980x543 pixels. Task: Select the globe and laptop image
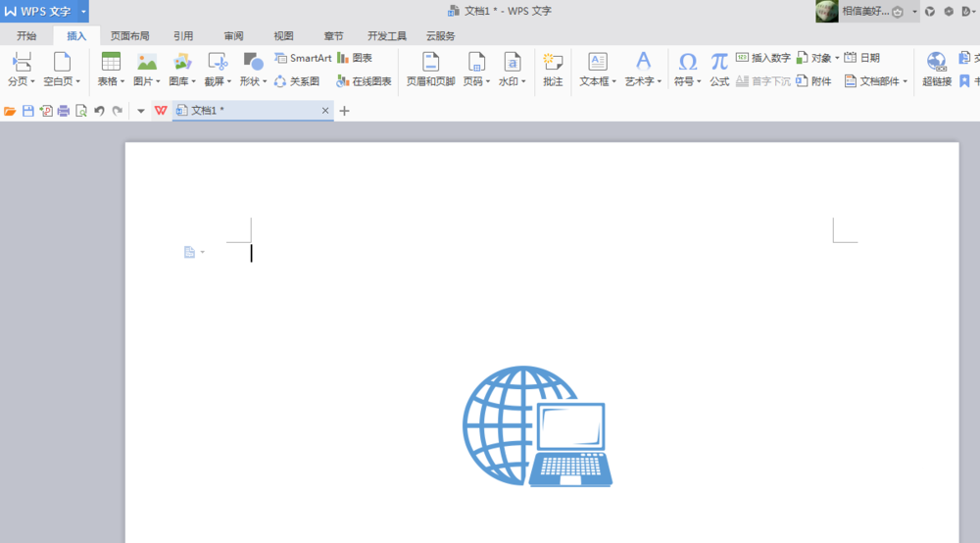[537, 426]
